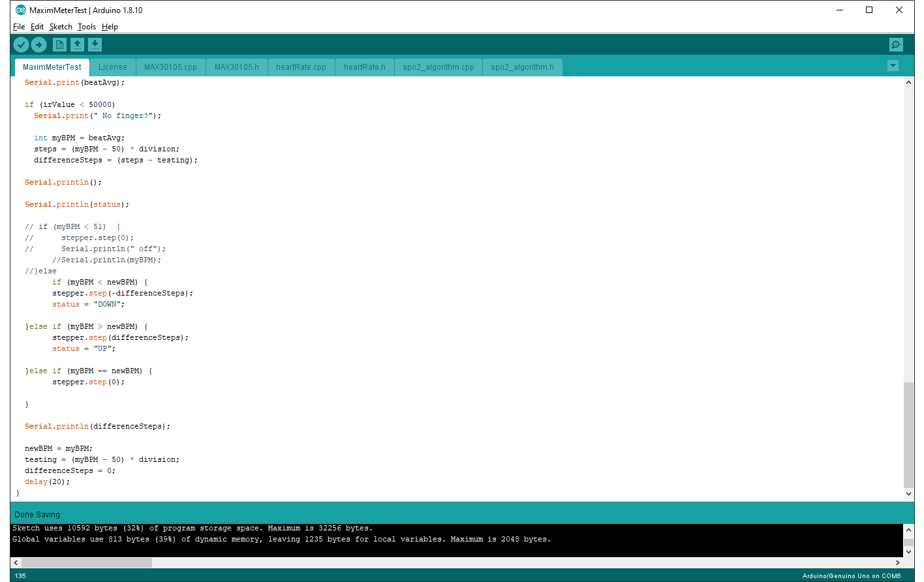Click the line 'status = "UP";'

pos(84,348)
